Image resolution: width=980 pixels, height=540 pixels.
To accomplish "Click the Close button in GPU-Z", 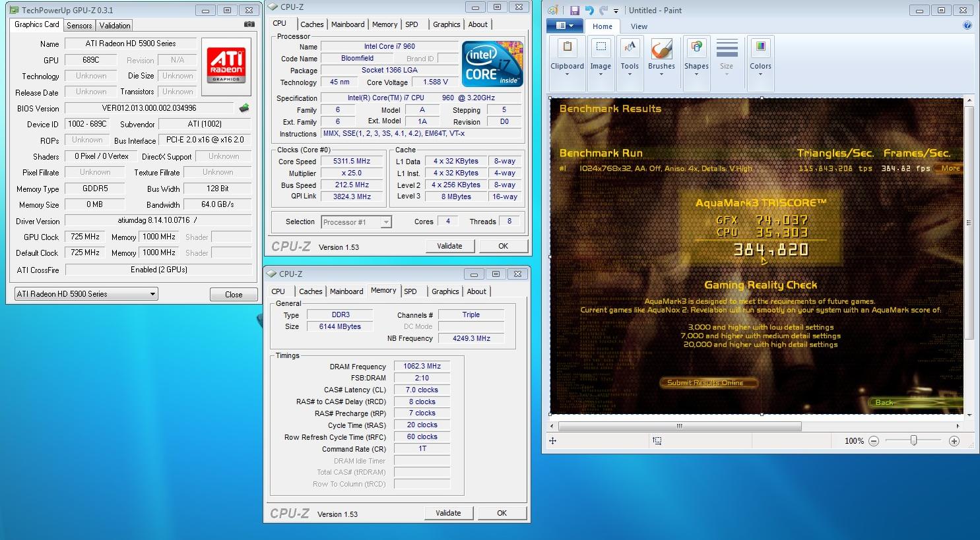I will click(x=234, y=295).
